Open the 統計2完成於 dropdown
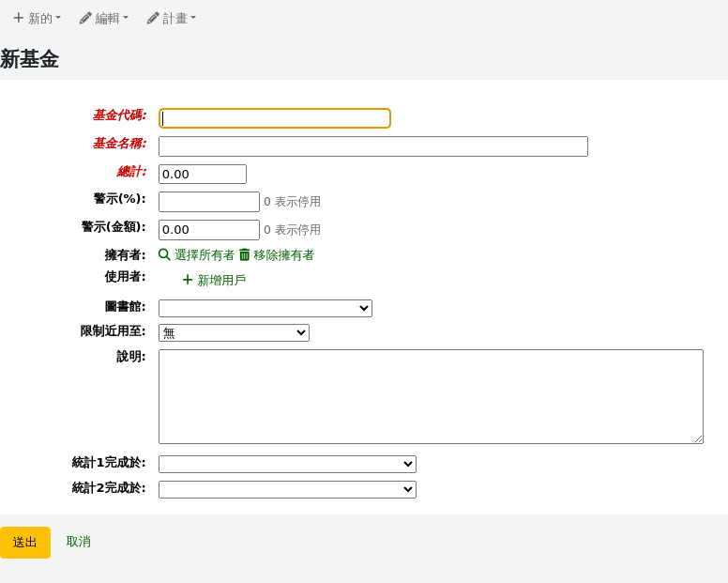728x583 pixels. (287, 489)
